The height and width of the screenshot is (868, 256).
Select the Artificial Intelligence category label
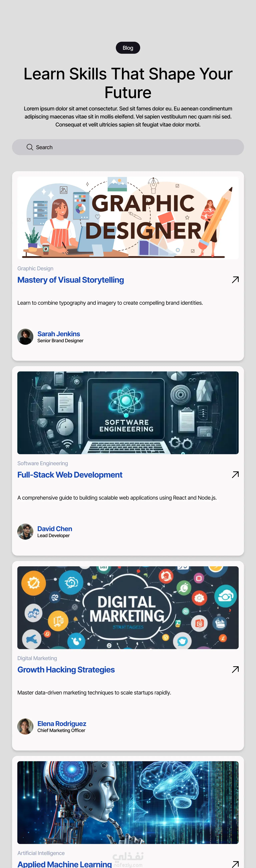41,853
